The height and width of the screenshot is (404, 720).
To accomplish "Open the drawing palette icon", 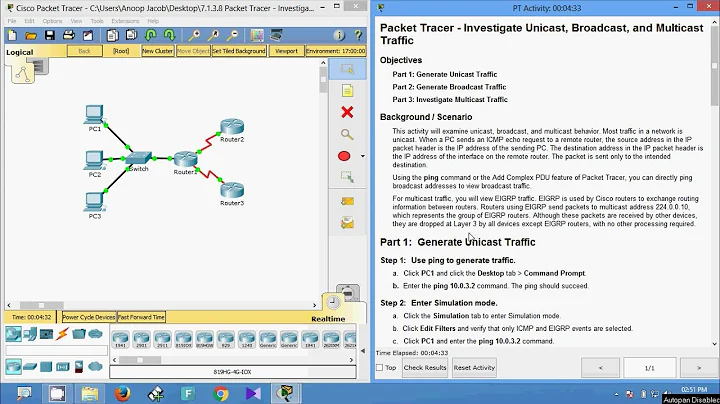I will (x=257, y=35).
